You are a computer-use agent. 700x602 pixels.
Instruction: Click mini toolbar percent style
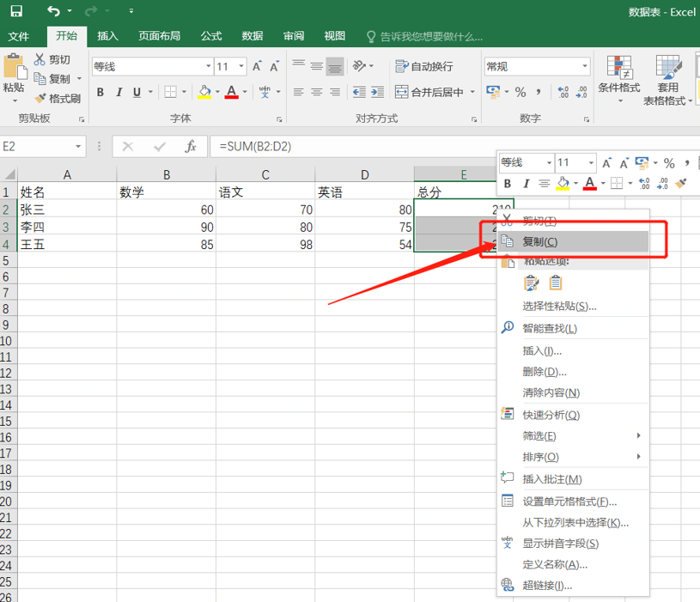pos(669,163)
